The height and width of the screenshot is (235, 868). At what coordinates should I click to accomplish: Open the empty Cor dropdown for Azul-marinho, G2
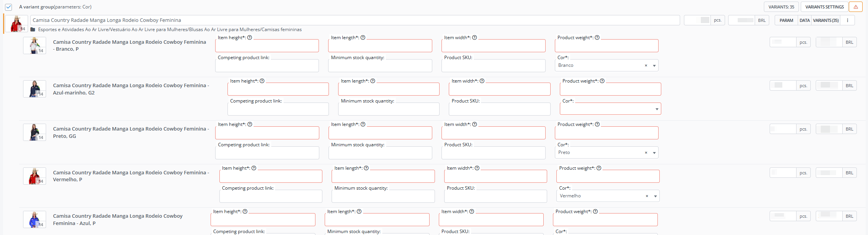(x=657, y=109)
